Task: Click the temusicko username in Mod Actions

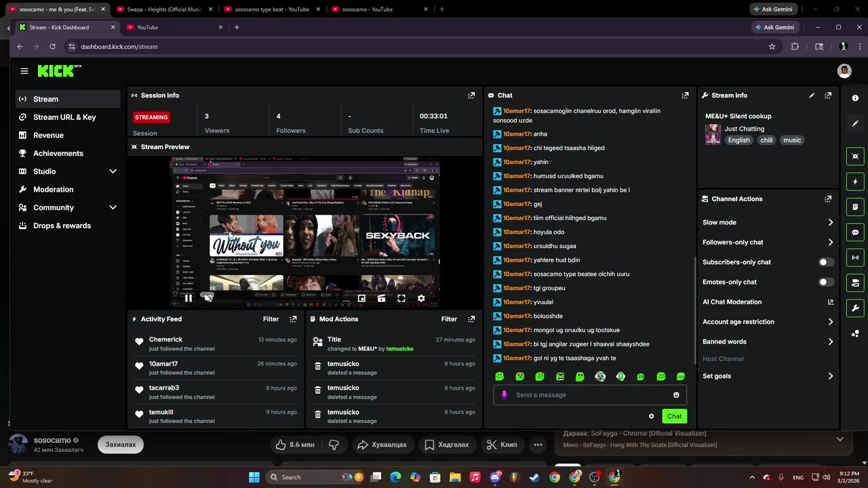Action: [x=399, y=348]
